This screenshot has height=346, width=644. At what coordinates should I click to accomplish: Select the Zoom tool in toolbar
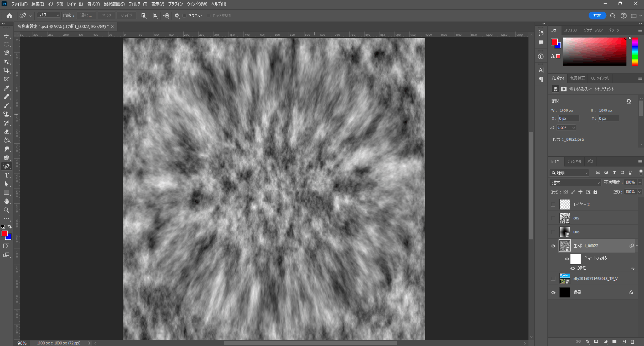click(6, 210)
